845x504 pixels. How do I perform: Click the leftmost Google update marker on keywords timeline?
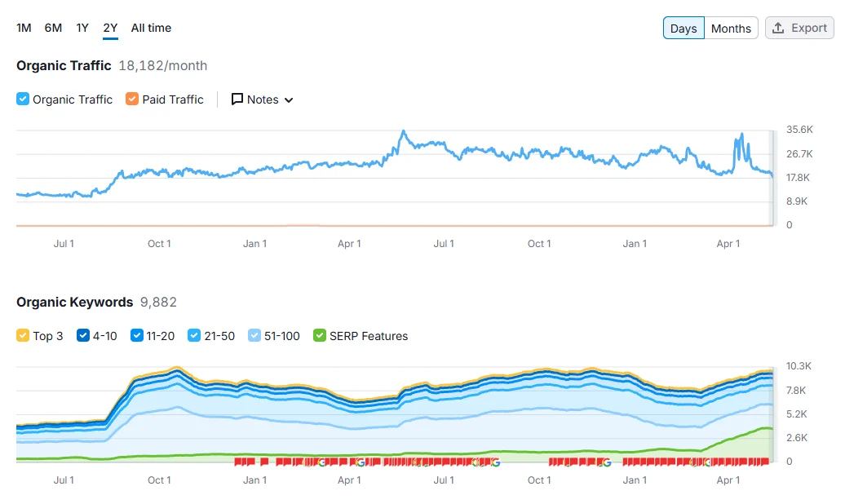pyautogui.click(x=321, y=462)
